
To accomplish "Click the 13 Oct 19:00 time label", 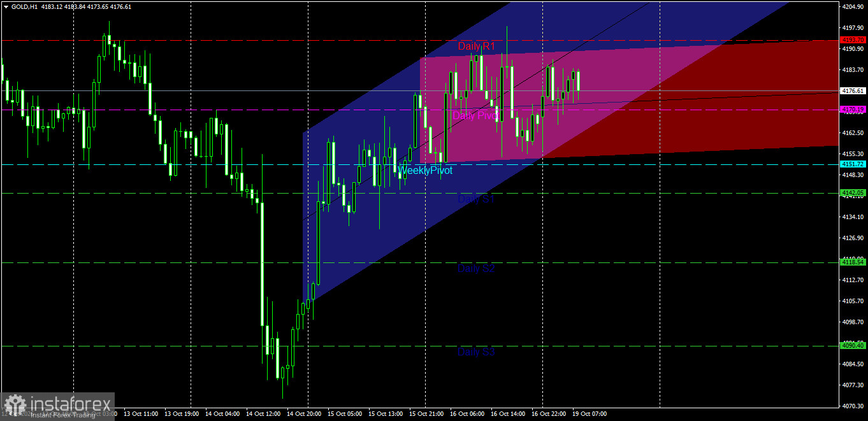I will point(181,414).
